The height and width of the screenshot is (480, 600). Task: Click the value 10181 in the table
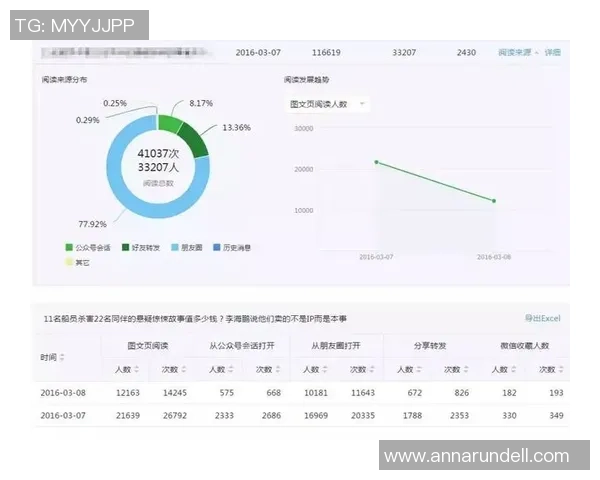(316, 393)
